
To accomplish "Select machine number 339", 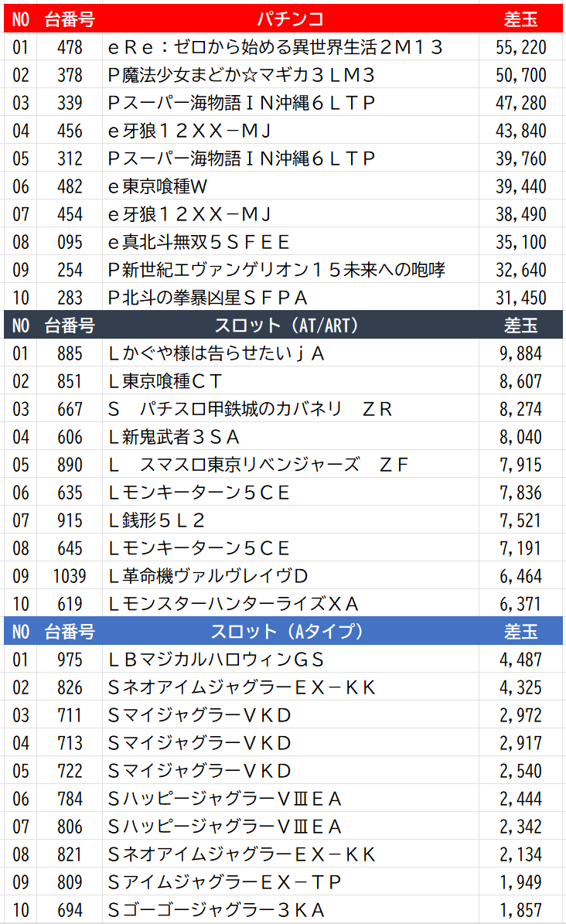I will 70,103.
